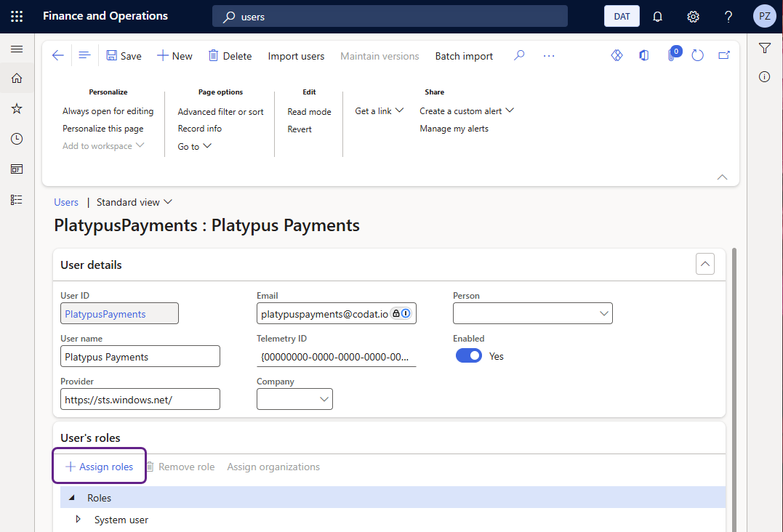Expand the System user tree node
This screenshot has height=532, width=783.
click(79, 520)
